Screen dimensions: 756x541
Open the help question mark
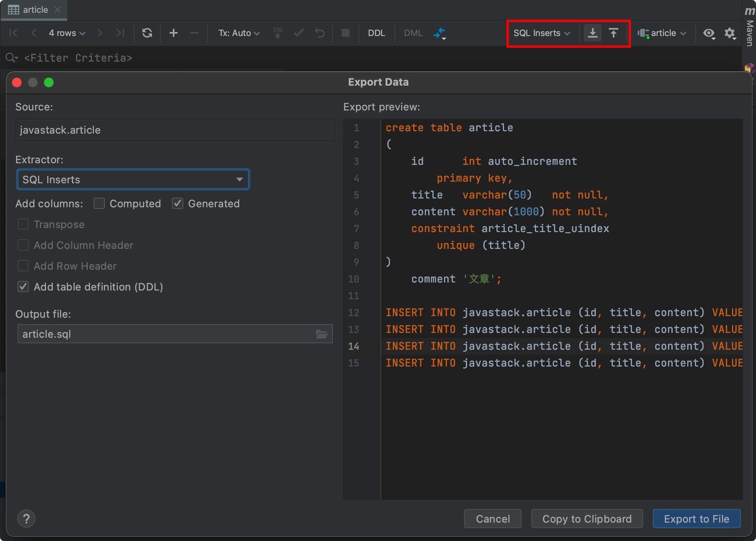(x=26, y=519)
